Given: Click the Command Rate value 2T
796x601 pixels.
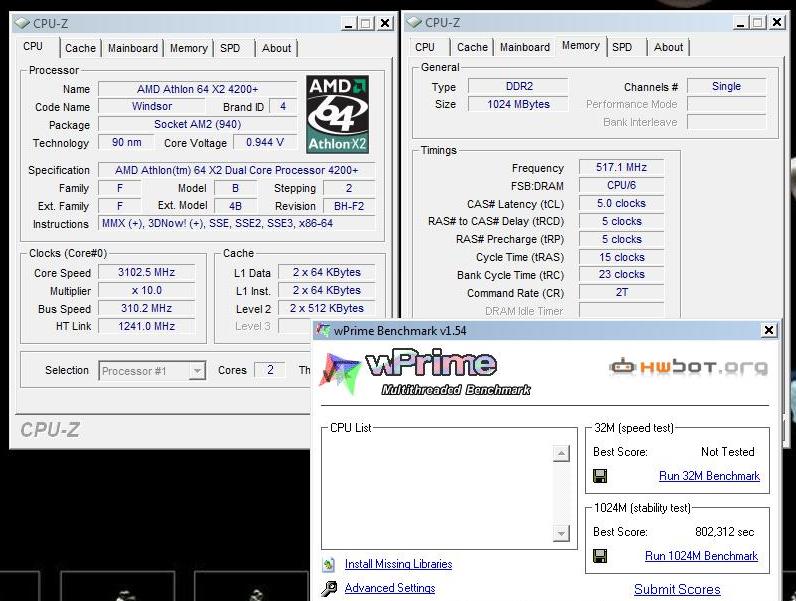Looking at the screenshot, I should pos(621,292).
